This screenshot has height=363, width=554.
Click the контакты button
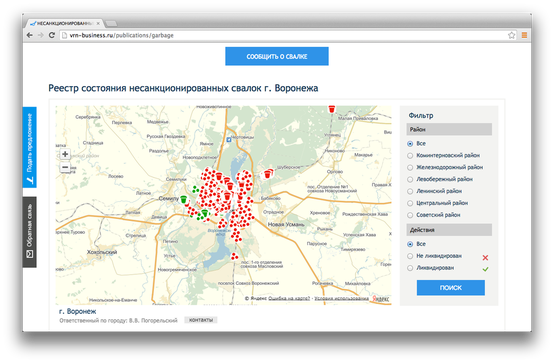201,320
